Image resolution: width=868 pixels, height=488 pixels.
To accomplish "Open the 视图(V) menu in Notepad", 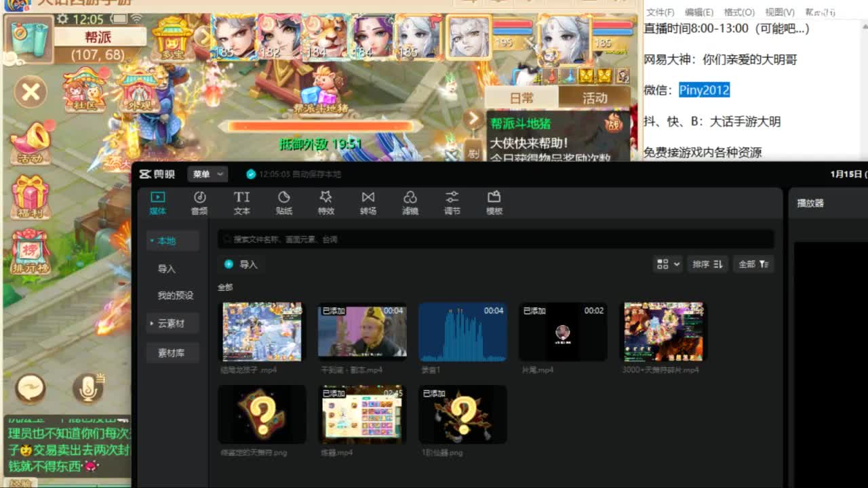I will tap(780, 12).
